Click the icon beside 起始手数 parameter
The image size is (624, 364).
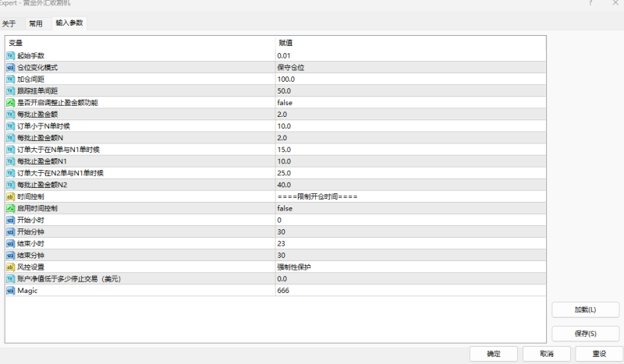click(11, 56)
